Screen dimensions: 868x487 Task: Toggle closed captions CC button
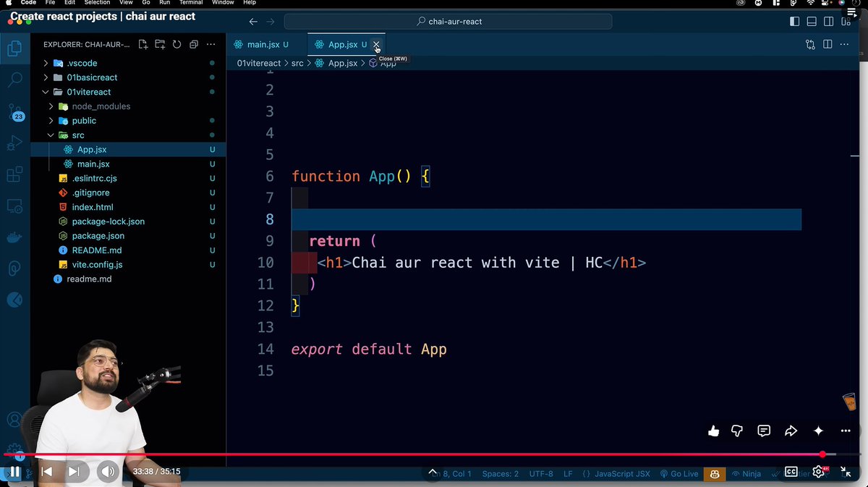coord(791,472)
